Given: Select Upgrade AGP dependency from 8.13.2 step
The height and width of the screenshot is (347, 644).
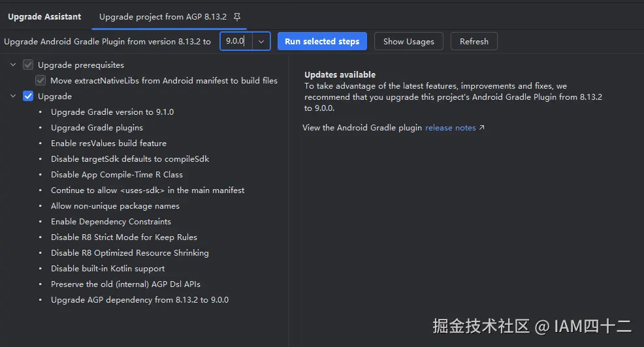Looking at the screenshot, I should (140, 300).
